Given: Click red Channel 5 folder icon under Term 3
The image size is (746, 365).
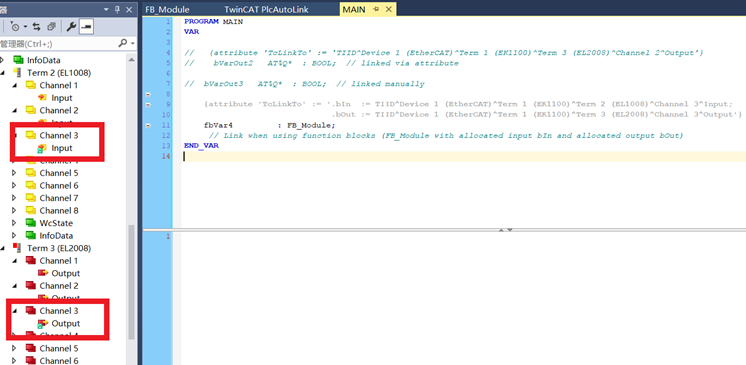Looking at the screenshot, I should tap(30, 348).
